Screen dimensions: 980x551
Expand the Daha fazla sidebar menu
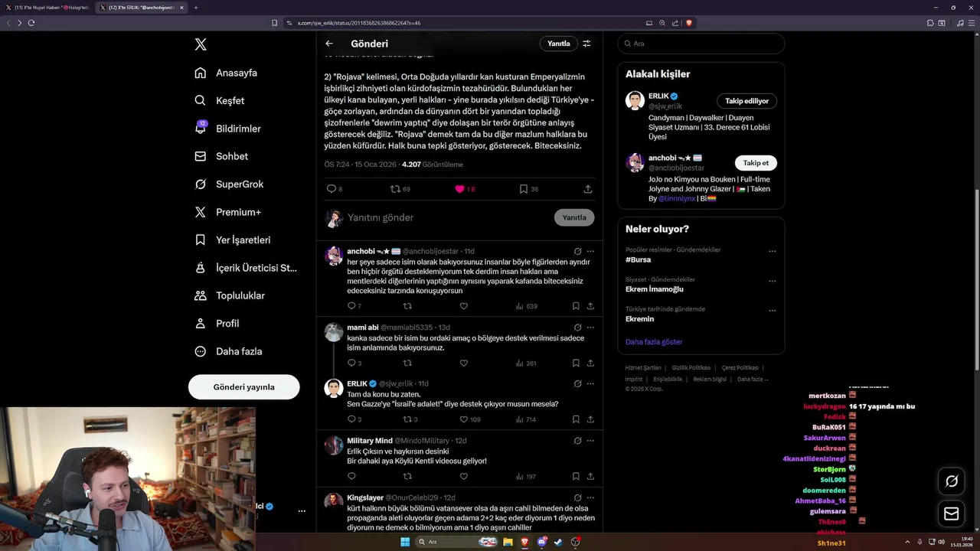point(228,351)
